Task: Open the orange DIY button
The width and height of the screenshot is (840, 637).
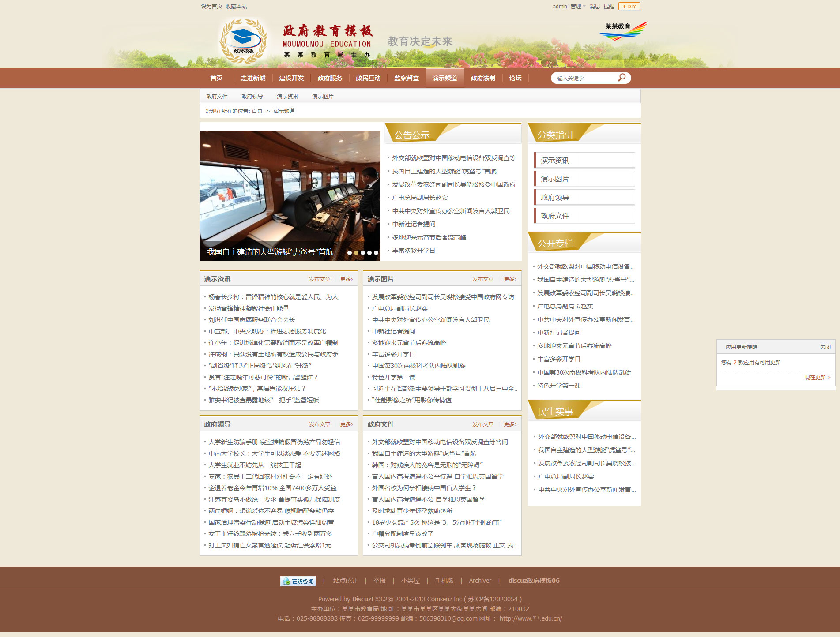Action: point(629,7)
